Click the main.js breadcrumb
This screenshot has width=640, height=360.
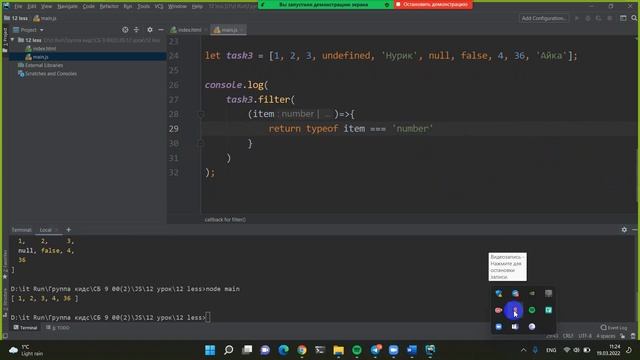[x=45, y=18]
